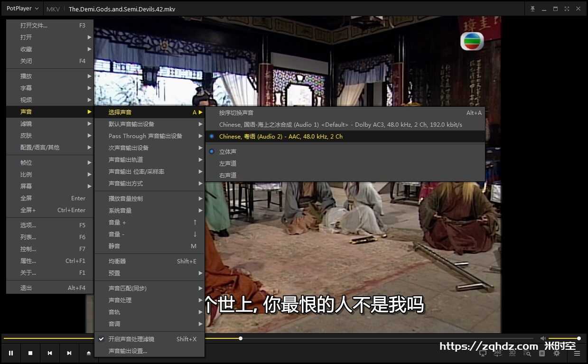
Task: Click 全屏 Enter menu item
Action: pyautogui.click(x=50, y=198)
